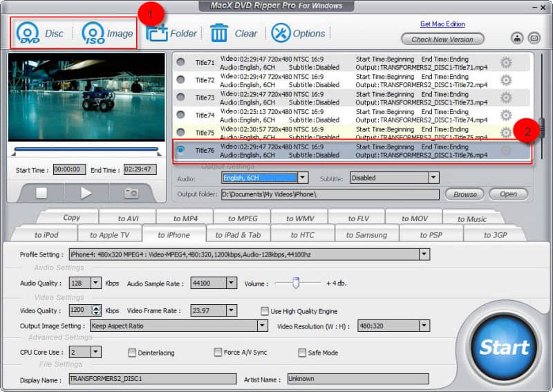Select the Title74 radio button
This screenshot has height=392, width=553.
click(180, 115)
